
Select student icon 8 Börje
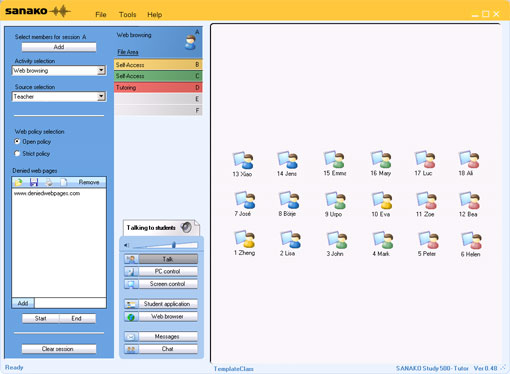tap(289, 200)
